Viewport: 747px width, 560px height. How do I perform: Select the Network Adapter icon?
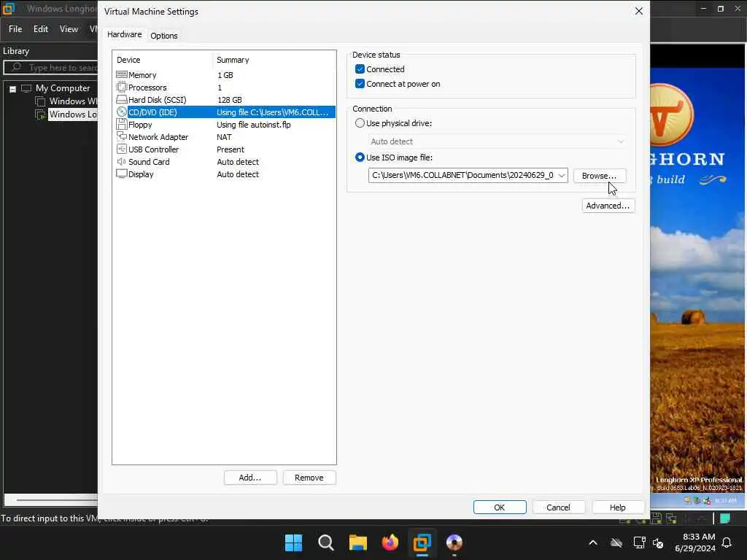coord(122,136)
